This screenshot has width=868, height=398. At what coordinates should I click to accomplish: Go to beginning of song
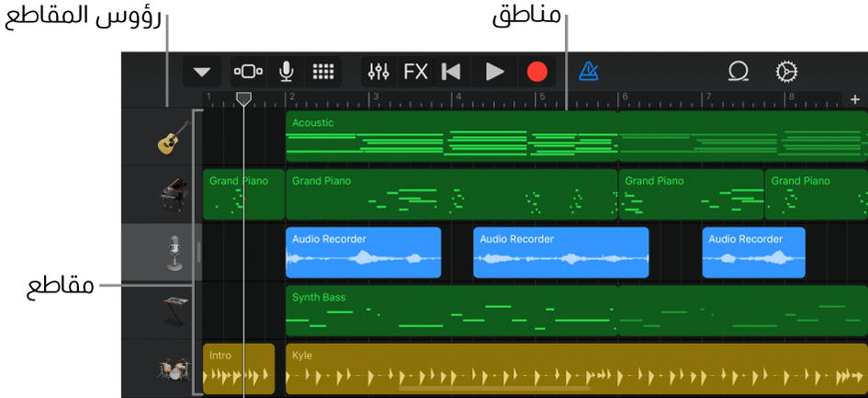pyautogui.click(x=451, y=72)
